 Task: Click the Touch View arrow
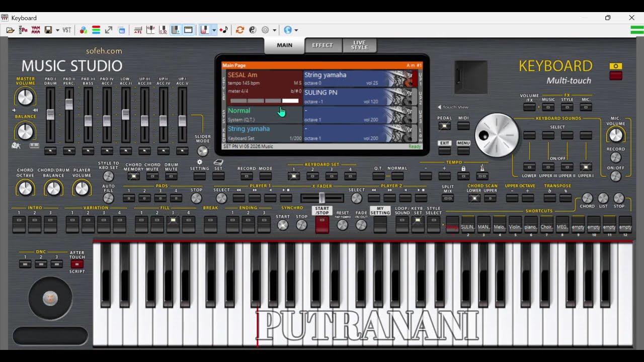pyautogui.click(x=439, y=107)
